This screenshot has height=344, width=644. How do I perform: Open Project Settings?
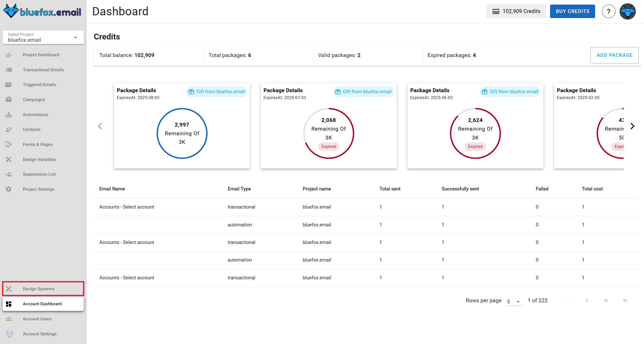(x=38, y=189)
